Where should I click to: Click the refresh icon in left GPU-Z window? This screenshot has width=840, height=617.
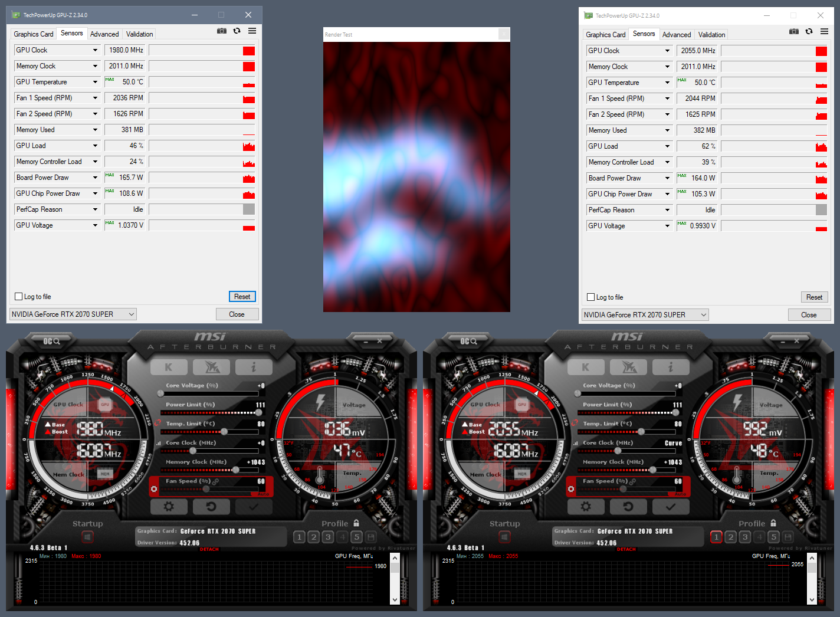(237, 31)
